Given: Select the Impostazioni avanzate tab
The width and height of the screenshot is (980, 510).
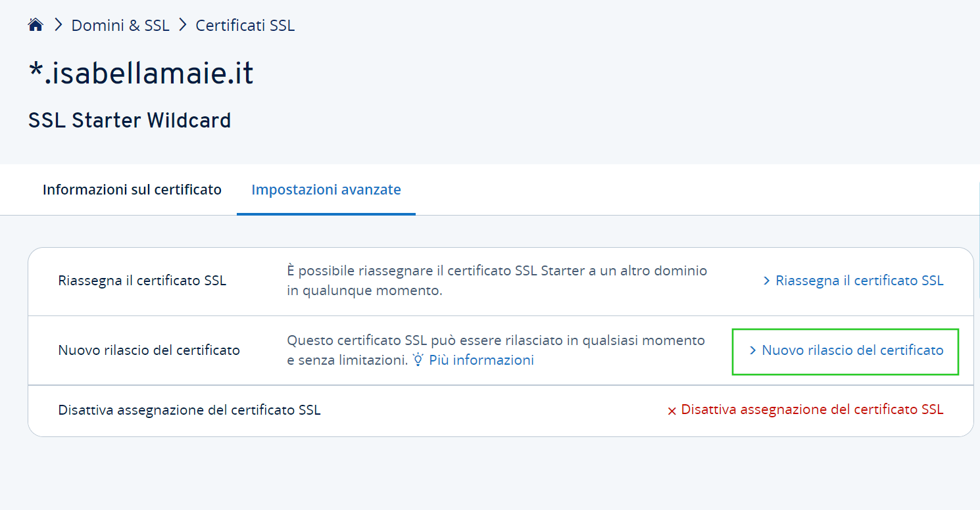Looking at the screenshot, I should click(326, 190).
